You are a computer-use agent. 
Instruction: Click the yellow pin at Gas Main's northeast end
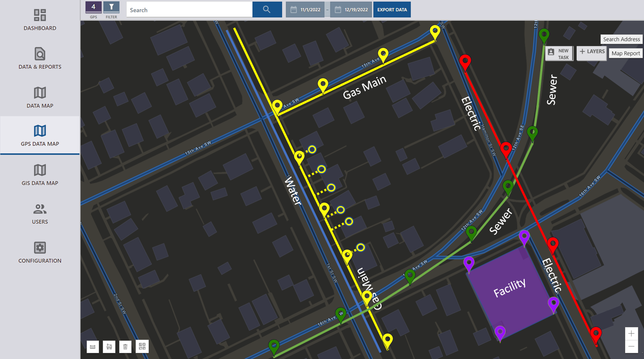pyautogui.click(x=435, y=32)
